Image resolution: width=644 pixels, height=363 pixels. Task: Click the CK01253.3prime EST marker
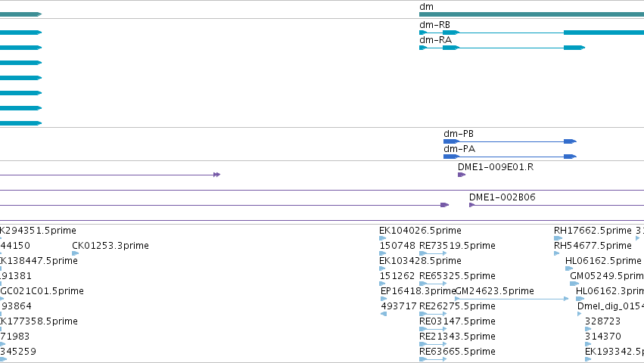click(x=75, y=253)
